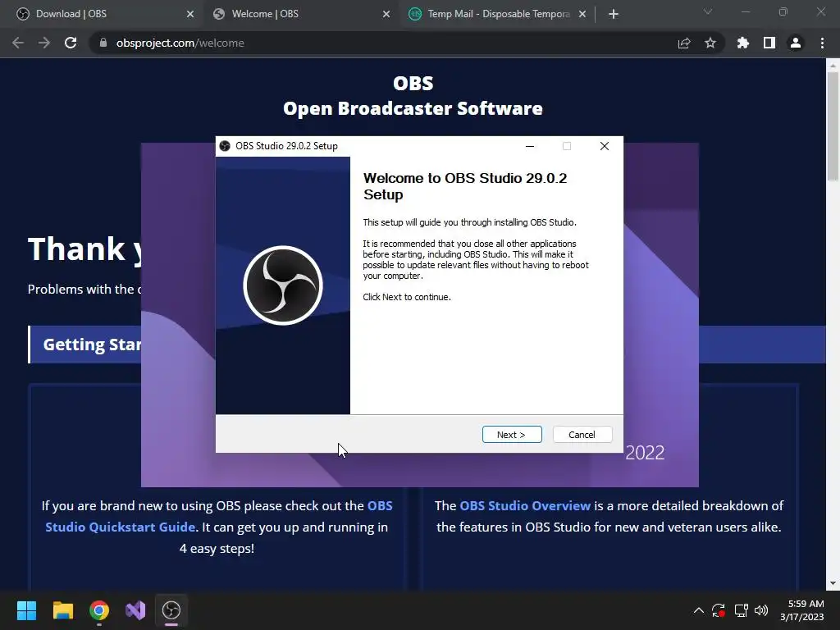Open the volume control in the tray
This screenshot has height=630, width=840.
tap(761, 610)
